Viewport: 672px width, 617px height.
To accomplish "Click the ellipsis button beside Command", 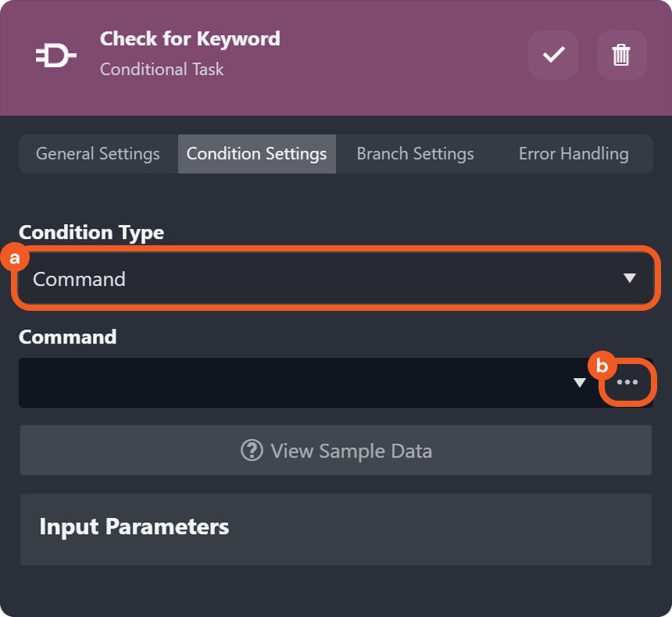I will 627,382.
